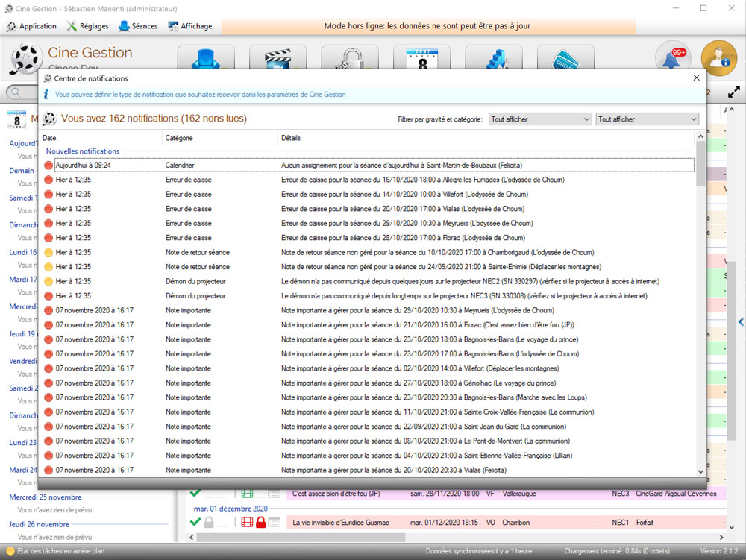This screenshot has width=746, height=560.
Task: Select the Sainte-Enimie note de retour notification
Action: point(369,267)
